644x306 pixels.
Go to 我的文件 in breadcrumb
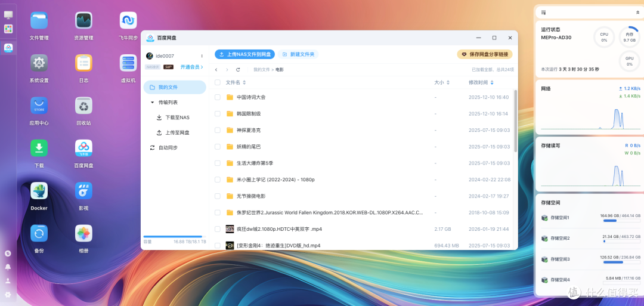coord(262,70)
